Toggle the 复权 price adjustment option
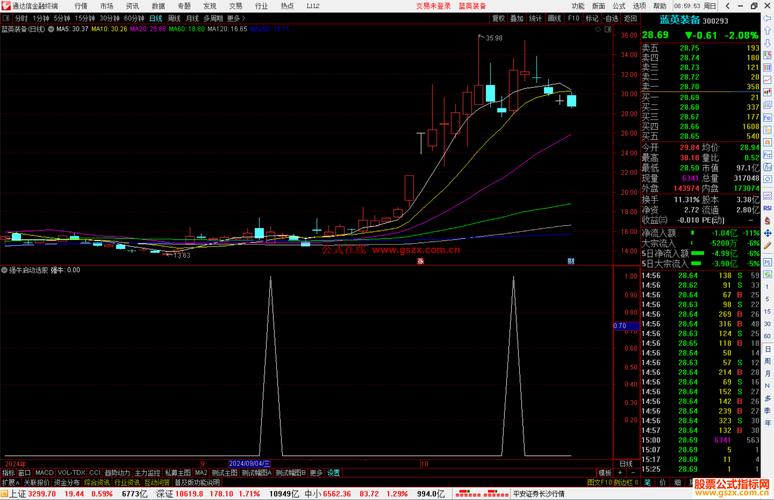Viewport: 774px width, 500px height. tap(497, 18)
